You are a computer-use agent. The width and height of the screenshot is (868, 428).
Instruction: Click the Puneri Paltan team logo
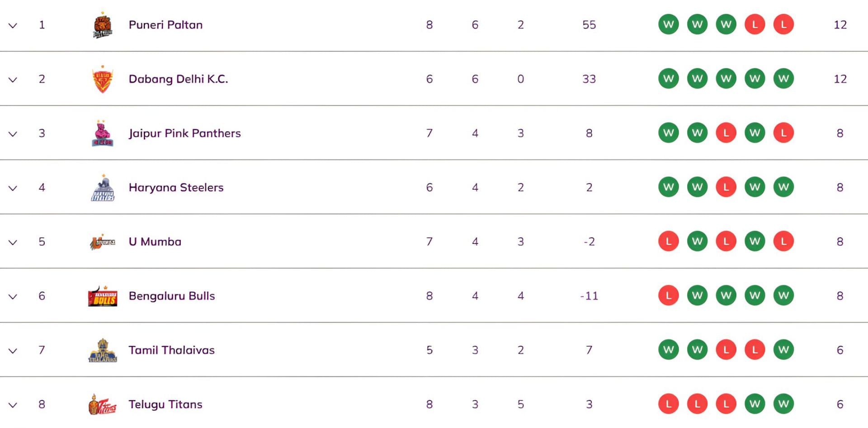coord(103,25)
